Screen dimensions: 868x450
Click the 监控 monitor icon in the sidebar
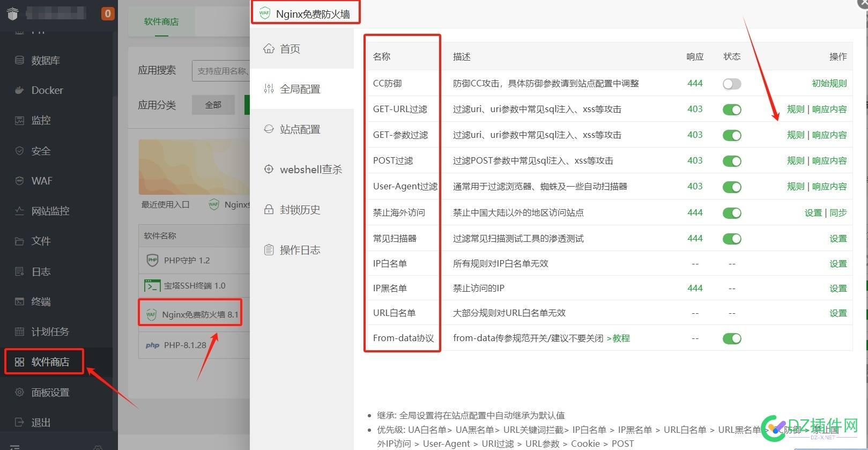(19, 120)
